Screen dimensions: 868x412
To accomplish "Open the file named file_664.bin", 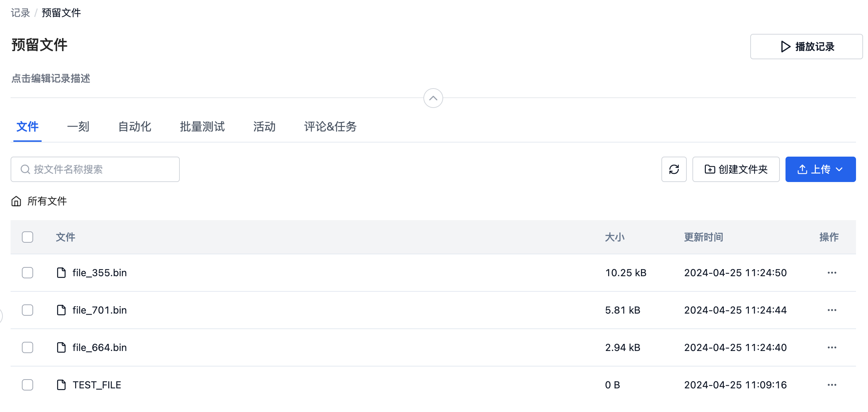I will pos(100,347).
